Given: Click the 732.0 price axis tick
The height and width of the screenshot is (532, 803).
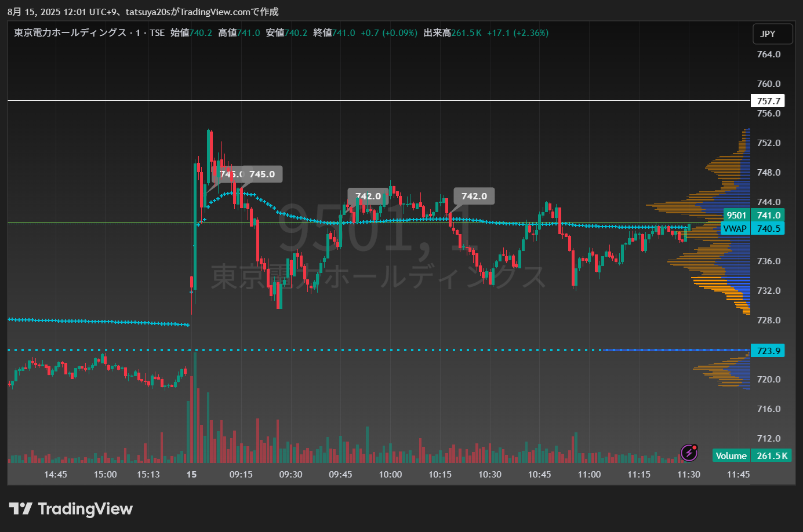Looking at the screenshot, I should pos(769,291).
